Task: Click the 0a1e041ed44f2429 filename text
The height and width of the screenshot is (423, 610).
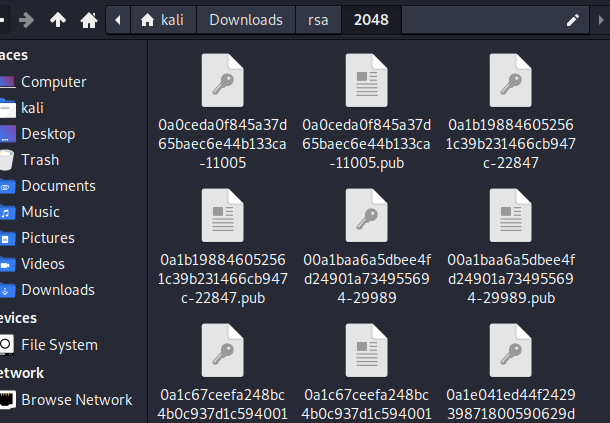Action: coord(510,405)
